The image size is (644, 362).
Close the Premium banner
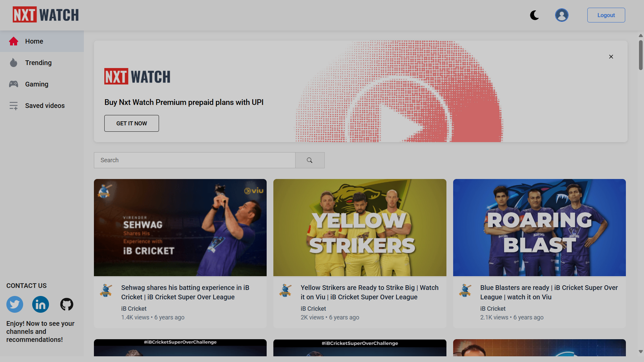611,57
